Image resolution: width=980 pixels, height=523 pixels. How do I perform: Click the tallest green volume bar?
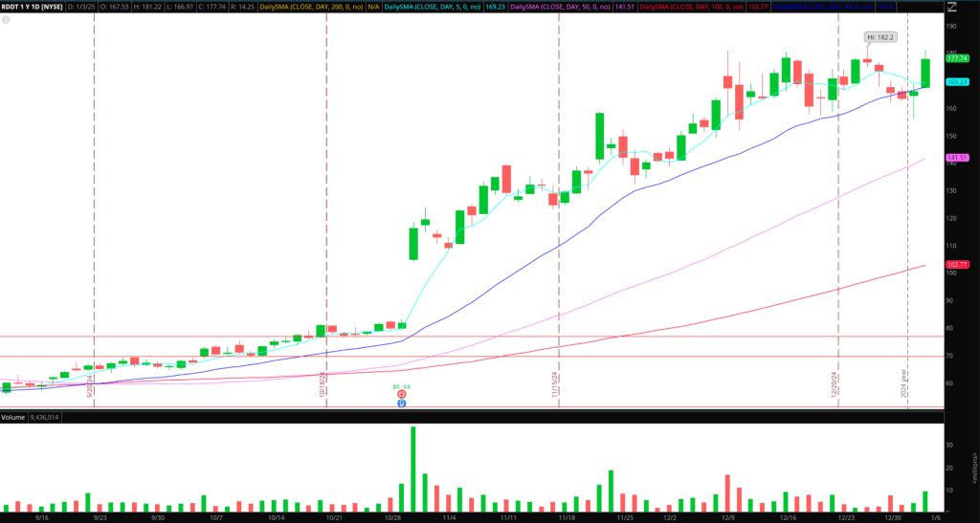[413, 469]
